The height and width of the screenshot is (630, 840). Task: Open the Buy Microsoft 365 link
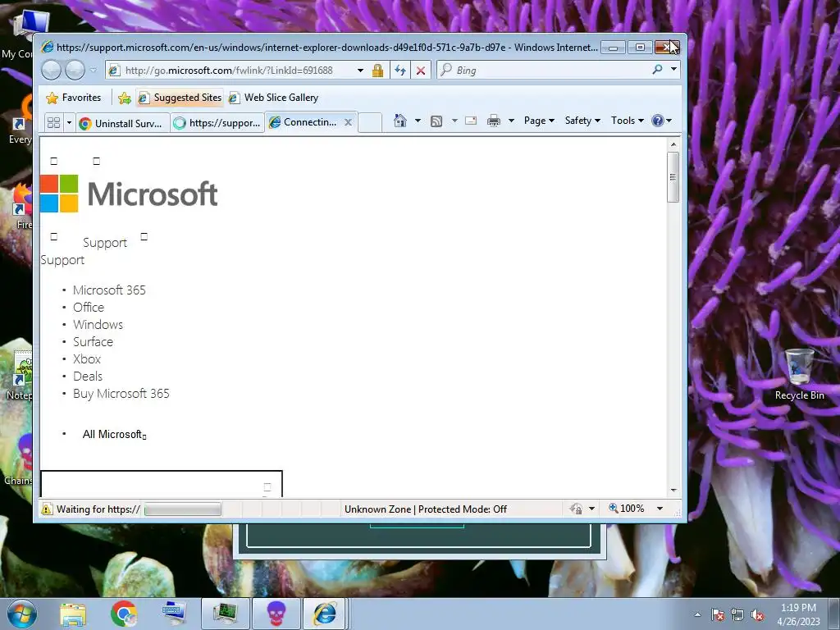[x=121, y=394]
